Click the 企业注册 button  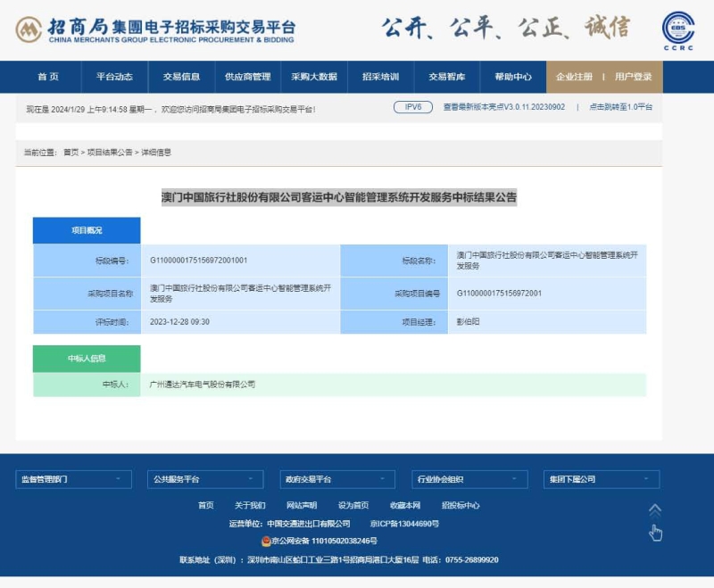coord(574,77)
